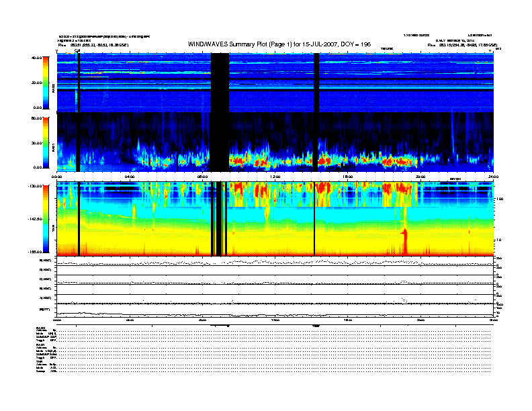Click the 100 tick on TNR right axis

(499, 199)
